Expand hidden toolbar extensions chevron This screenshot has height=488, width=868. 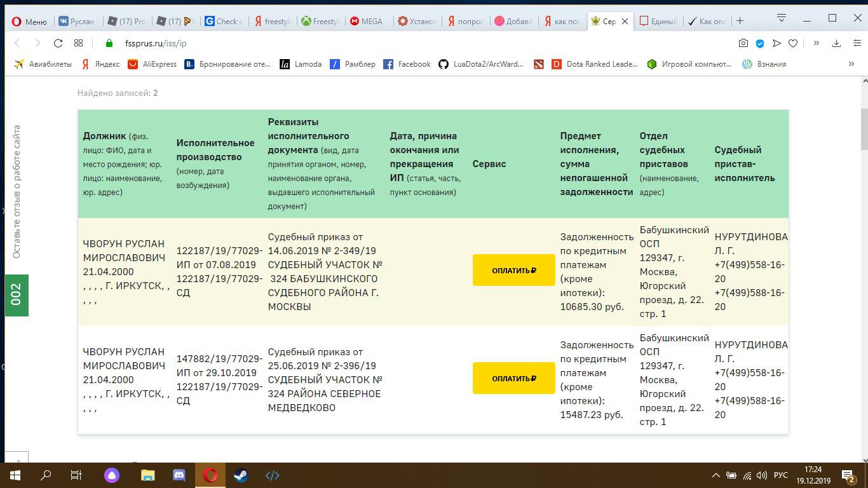point(817,43)
